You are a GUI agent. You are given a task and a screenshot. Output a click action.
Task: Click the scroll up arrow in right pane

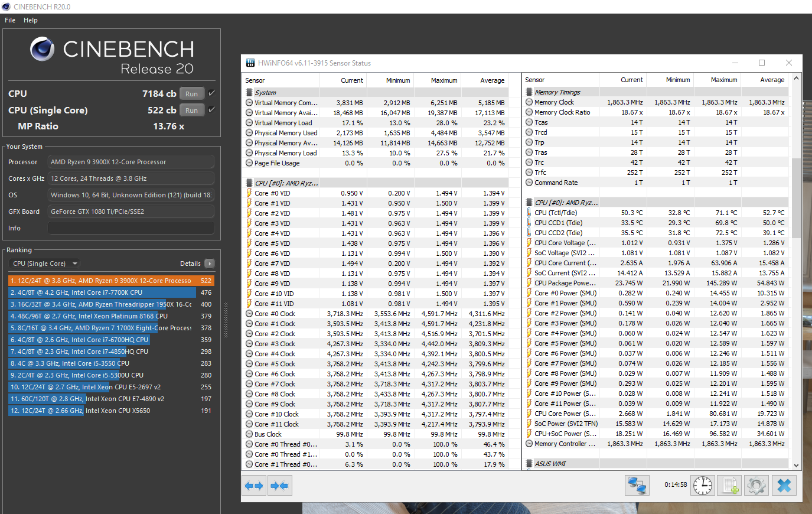click(796, 79)
